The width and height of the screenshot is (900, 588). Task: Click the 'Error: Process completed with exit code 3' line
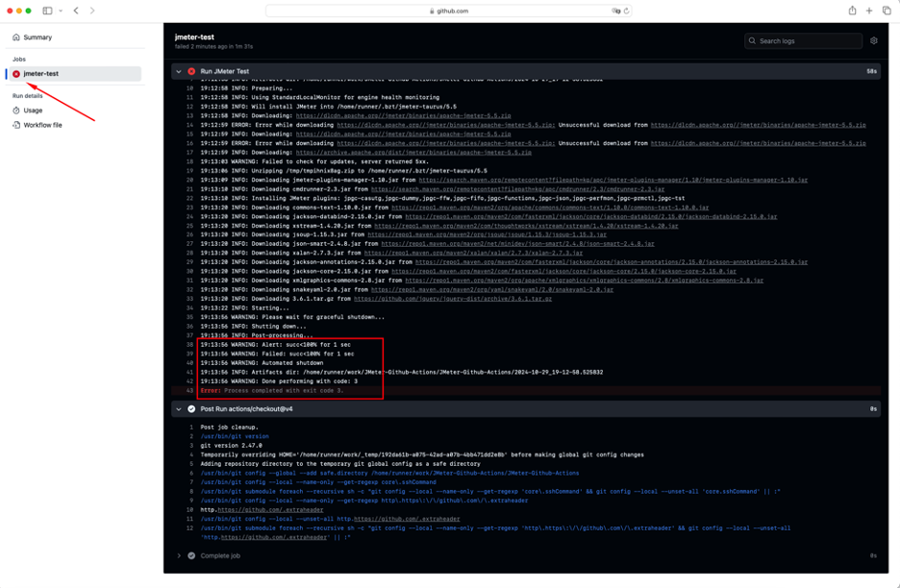coord(272,391)
